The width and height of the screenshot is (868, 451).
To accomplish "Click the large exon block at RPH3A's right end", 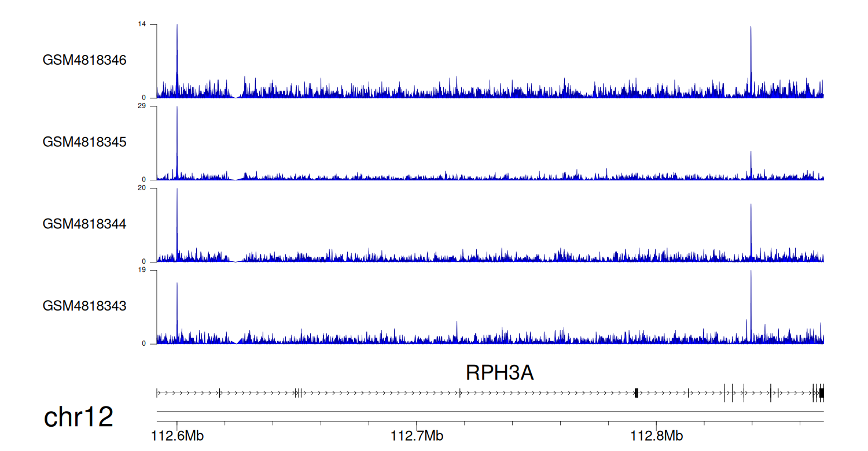I will (x=821, y=393).
